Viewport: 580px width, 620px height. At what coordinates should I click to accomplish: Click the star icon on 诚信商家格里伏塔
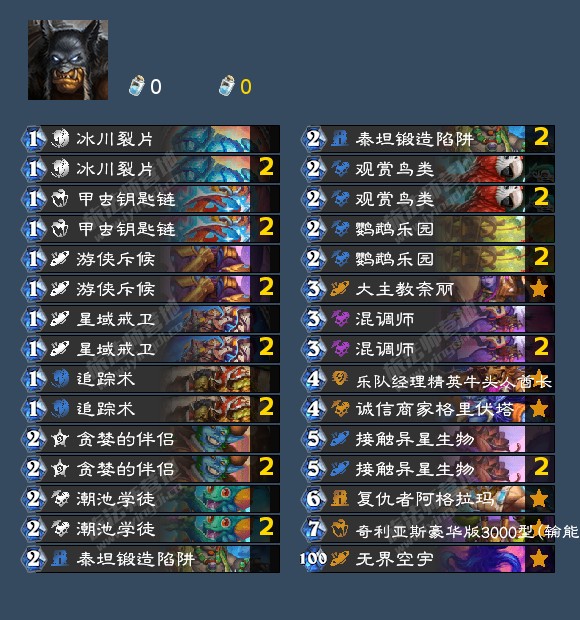539,409
